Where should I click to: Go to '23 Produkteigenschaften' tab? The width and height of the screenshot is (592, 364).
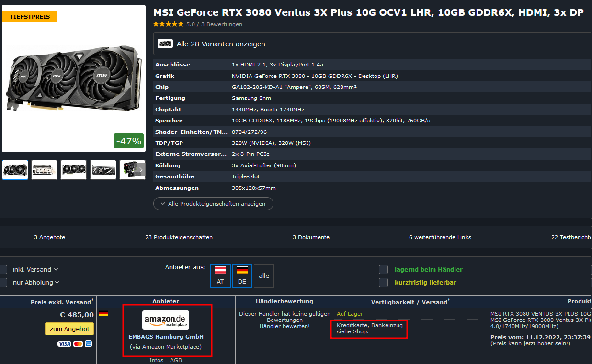(179, 237)
